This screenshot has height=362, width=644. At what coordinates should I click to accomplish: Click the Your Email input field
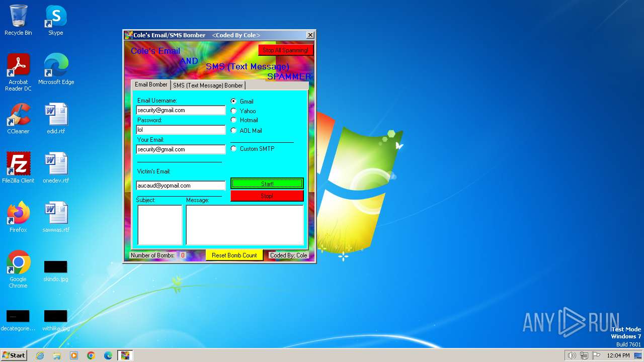click(181, 149)
